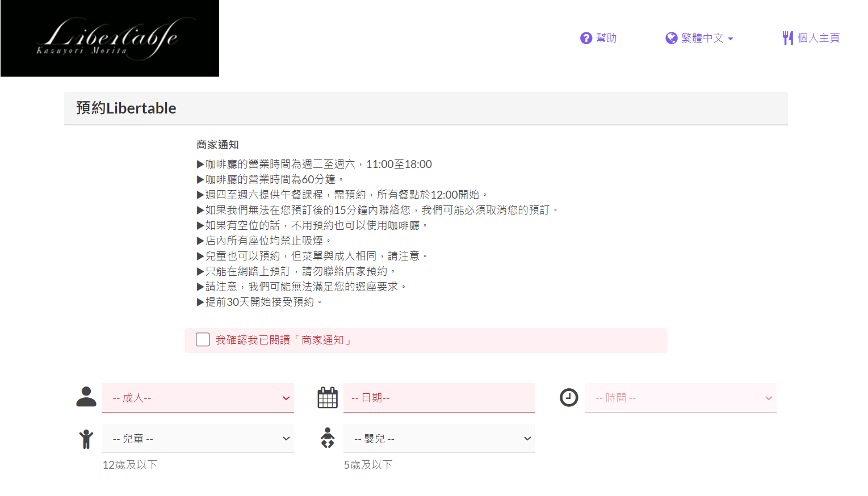
Task: Open the 幫助 help link
Action: click(x=606, y=38)
